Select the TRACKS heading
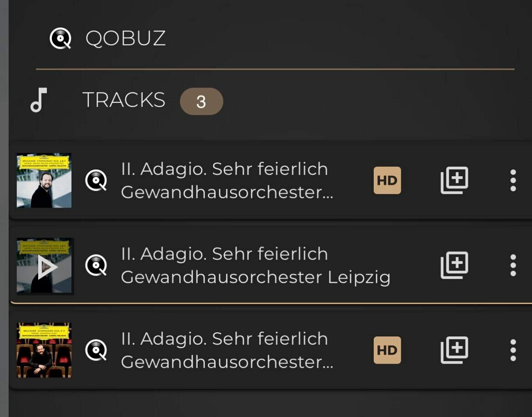 pos(124,100)
